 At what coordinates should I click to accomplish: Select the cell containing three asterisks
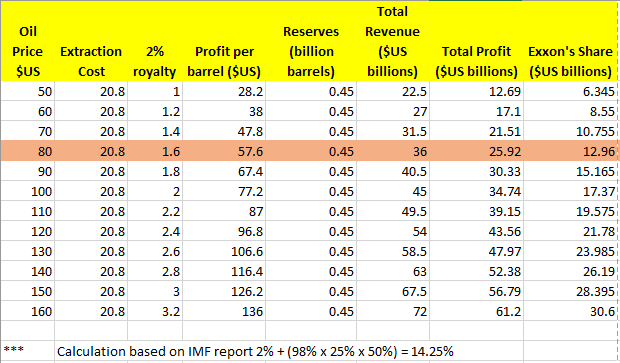[x=27, y=351]
